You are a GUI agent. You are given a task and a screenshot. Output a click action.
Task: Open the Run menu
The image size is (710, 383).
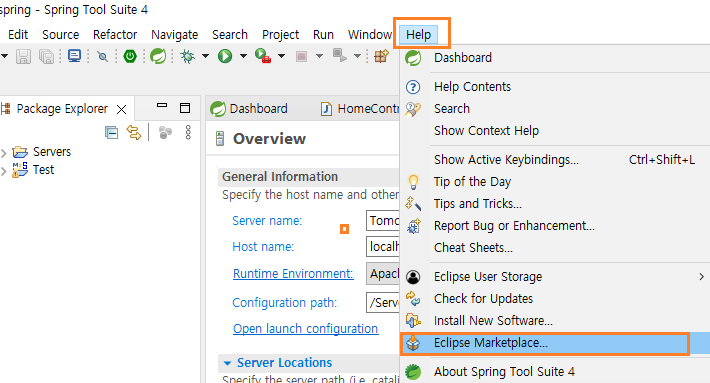tap(323, 34)
